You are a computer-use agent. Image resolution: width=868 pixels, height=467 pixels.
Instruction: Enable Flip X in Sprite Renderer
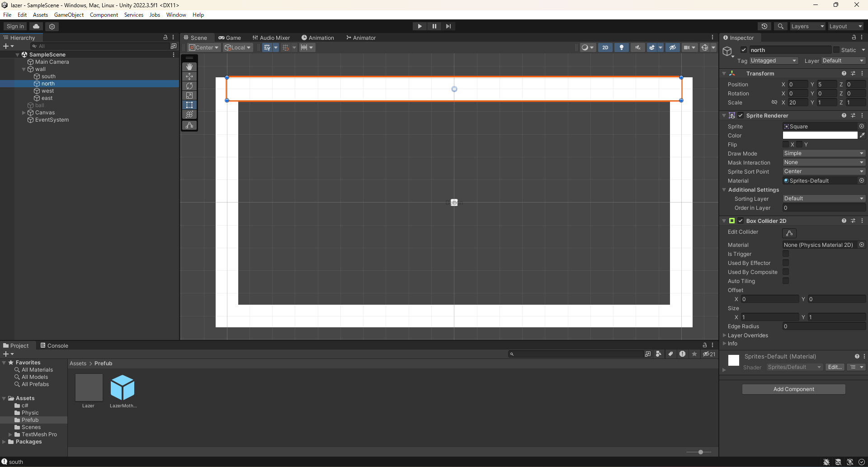tap(786, 144)
